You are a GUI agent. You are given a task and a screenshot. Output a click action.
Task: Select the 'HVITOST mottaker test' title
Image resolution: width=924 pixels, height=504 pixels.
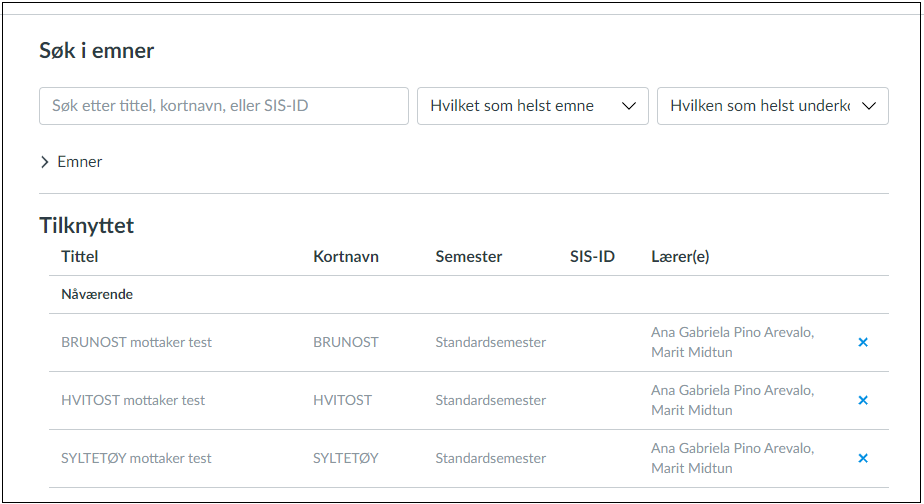click(x=133, y=400)
